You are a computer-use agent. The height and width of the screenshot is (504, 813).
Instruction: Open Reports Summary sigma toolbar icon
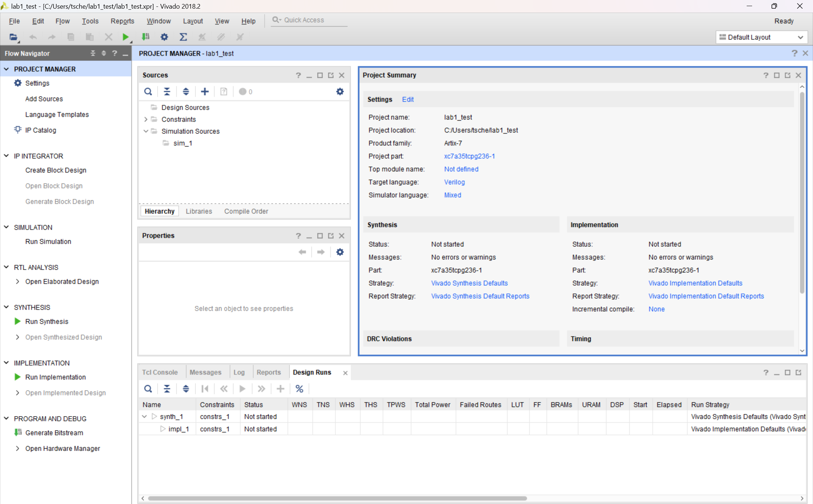pyautogui.click(x=183, y=37)
